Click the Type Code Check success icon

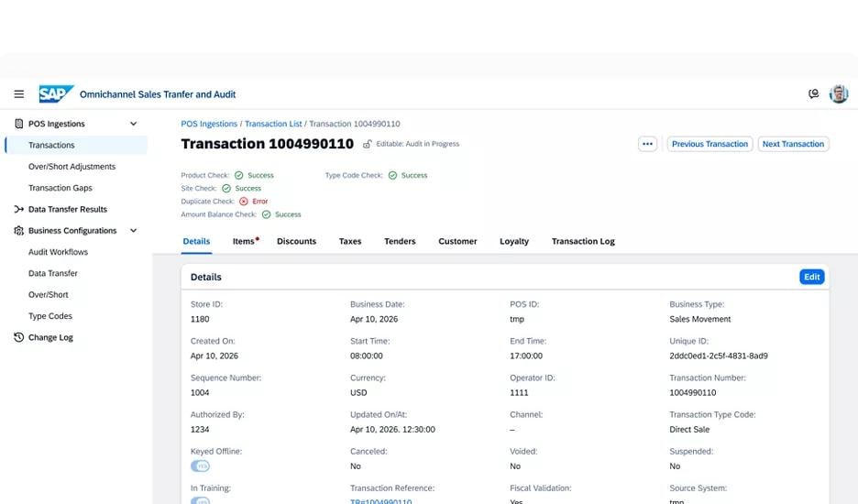click(x=392, y=175)
